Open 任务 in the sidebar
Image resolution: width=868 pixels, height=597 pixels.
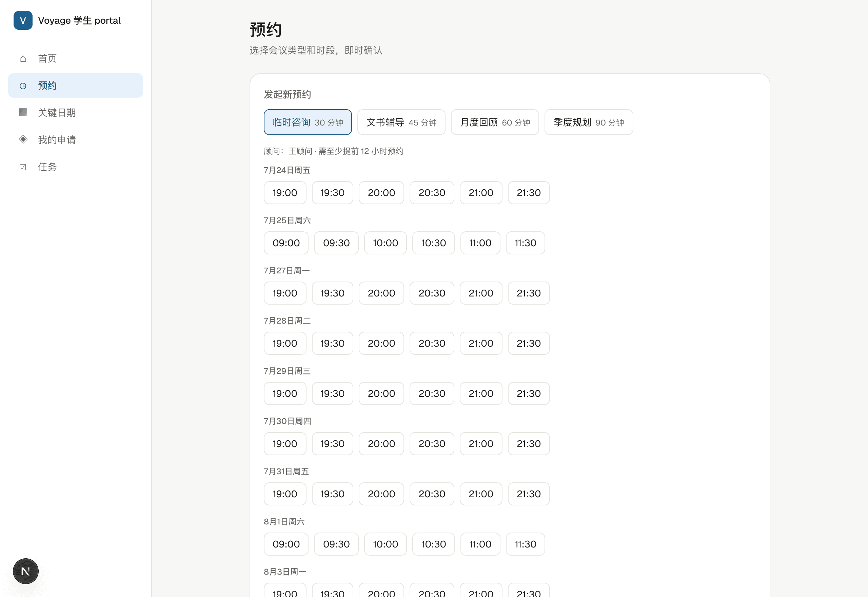click(x=76, y=167)
